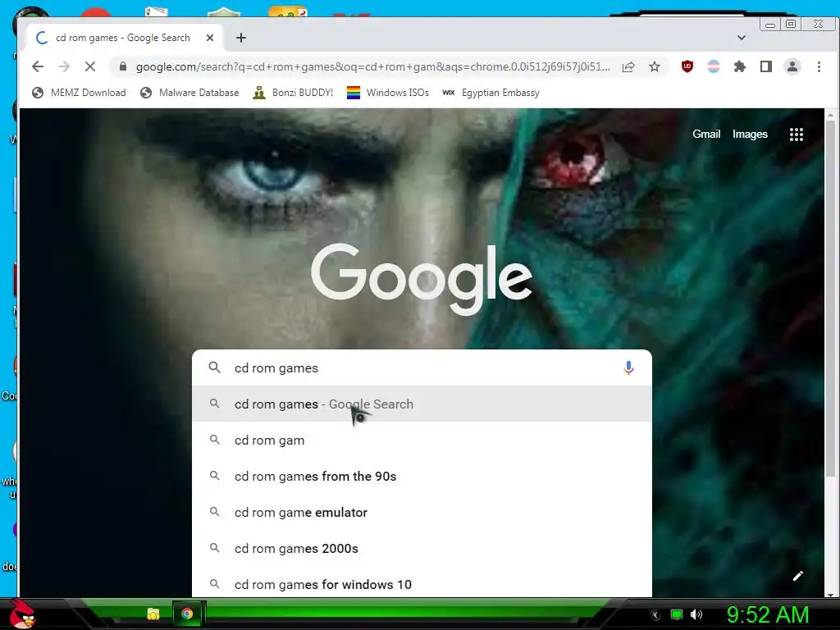
Task: Stop loading the page
Action: tap(90, 66)
